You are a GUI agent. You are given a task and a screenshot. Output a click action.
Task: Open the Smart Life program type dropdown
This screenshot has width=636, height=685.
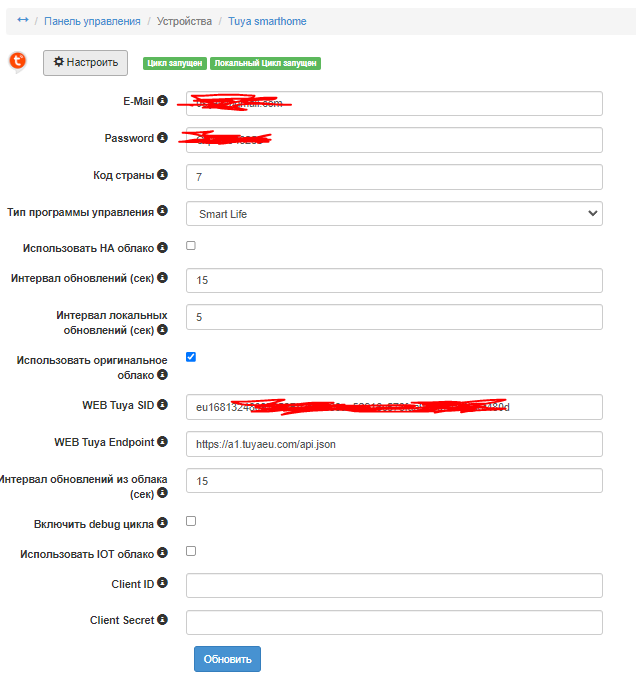394,213
